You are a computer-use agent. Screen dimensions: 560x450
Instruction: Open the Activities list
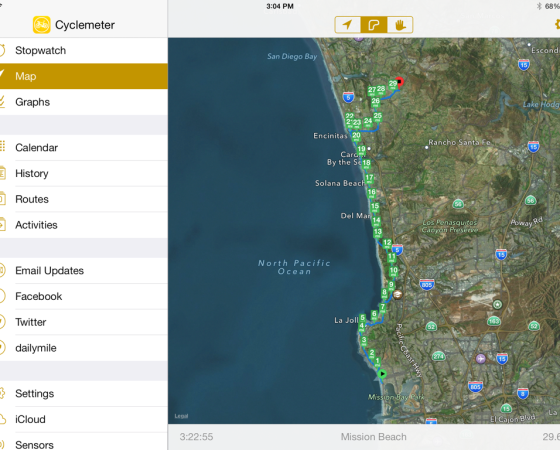click(84, 225)
